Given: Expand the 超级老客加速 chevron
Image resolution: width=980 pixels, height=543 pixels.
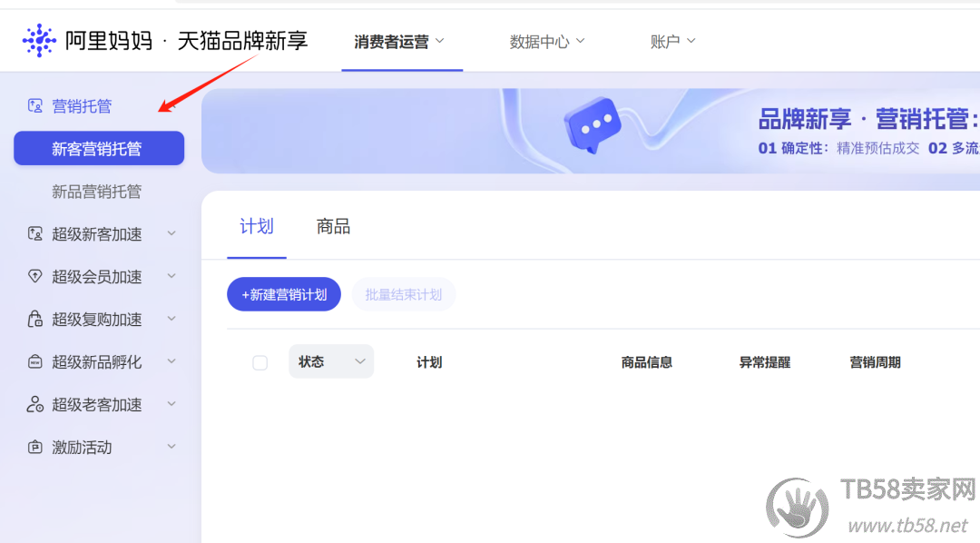Looking at the screenshot, I should coord(171,403).
